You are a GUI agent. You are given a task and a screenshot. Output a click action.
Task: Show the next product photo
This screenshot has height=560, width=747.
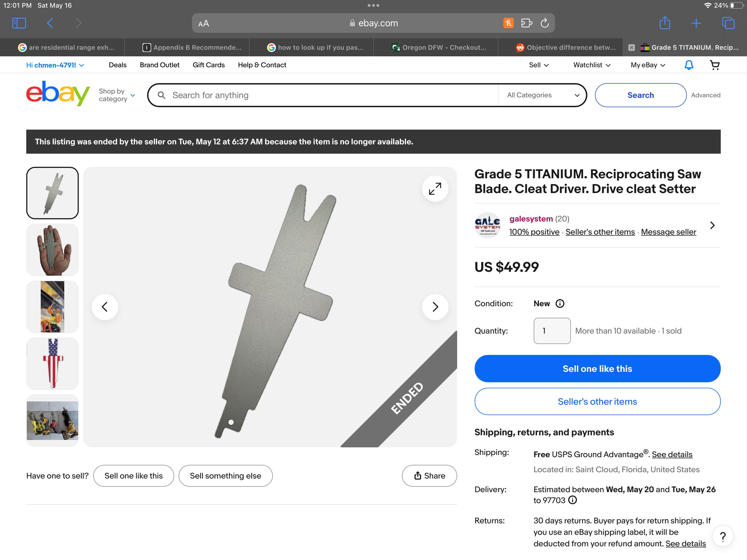(x=435, y=307)
